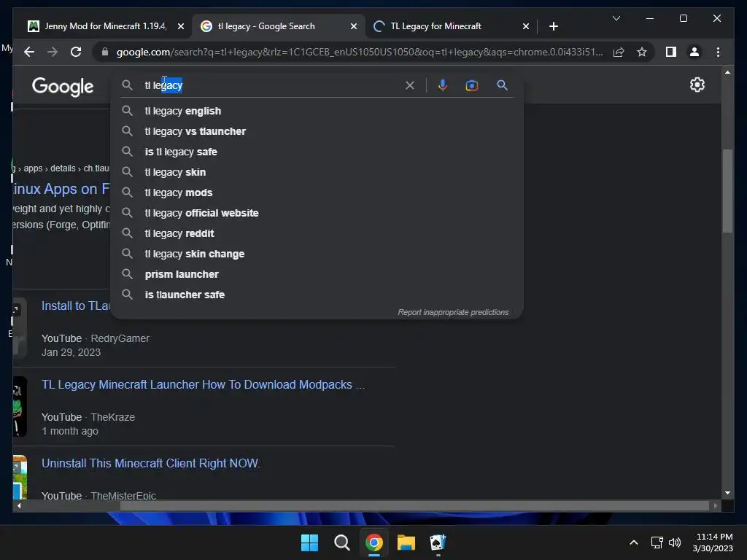The width and height of the screenshot is (747, 560).
Task: Select suggestion 'tl legacy official website'
Action: [317, 214]
